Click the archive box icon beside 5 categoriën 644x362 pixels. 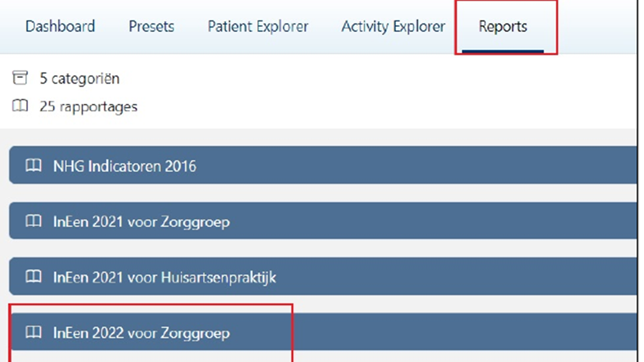[20, 78]
